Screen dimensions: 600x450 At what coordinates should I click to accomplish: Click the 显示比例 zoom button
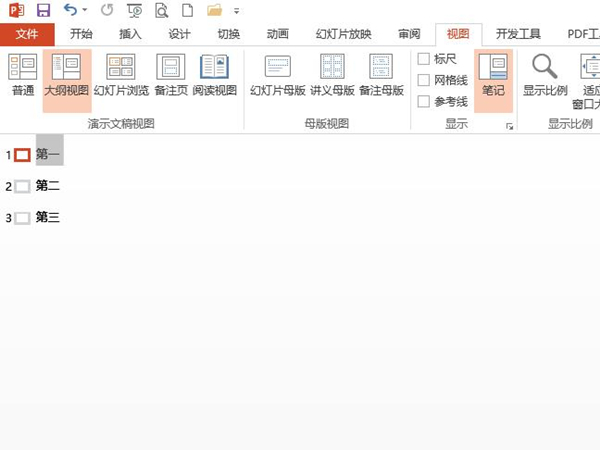point(545,76)
